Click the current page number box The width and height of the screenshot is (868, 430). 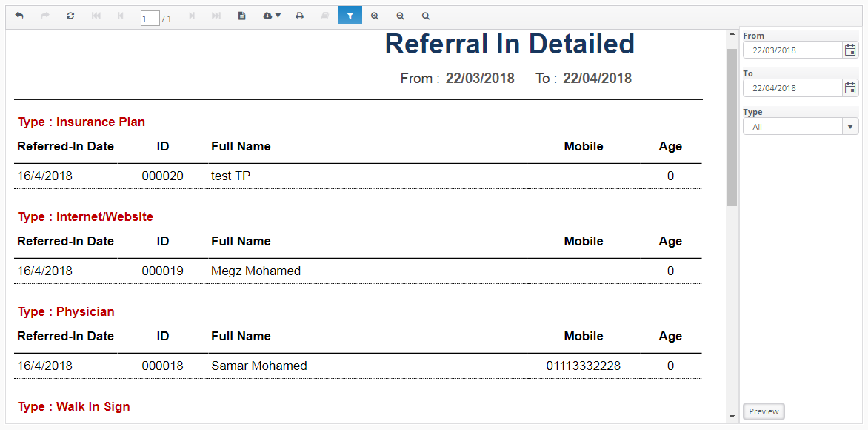(x=150, y=19)
